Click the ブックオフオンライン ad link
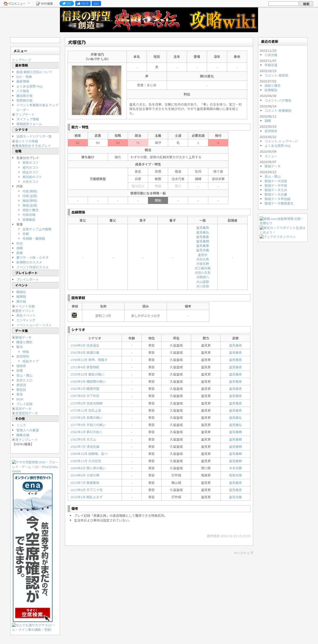 (x=277, y=237)
